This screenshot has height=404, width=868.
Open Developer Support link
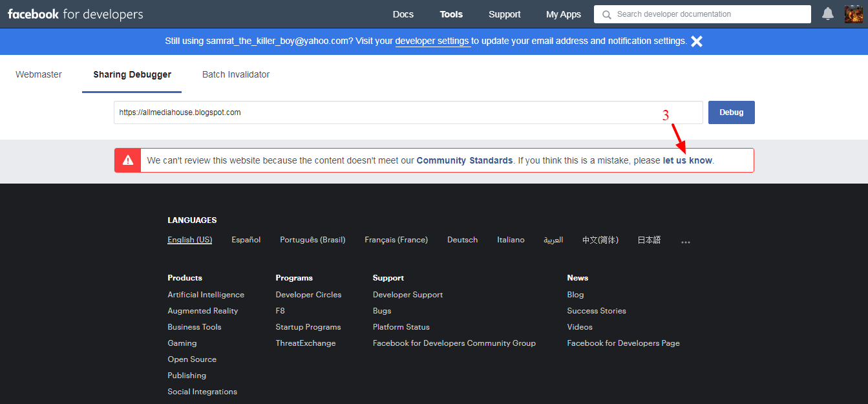[x=408, y=295]
